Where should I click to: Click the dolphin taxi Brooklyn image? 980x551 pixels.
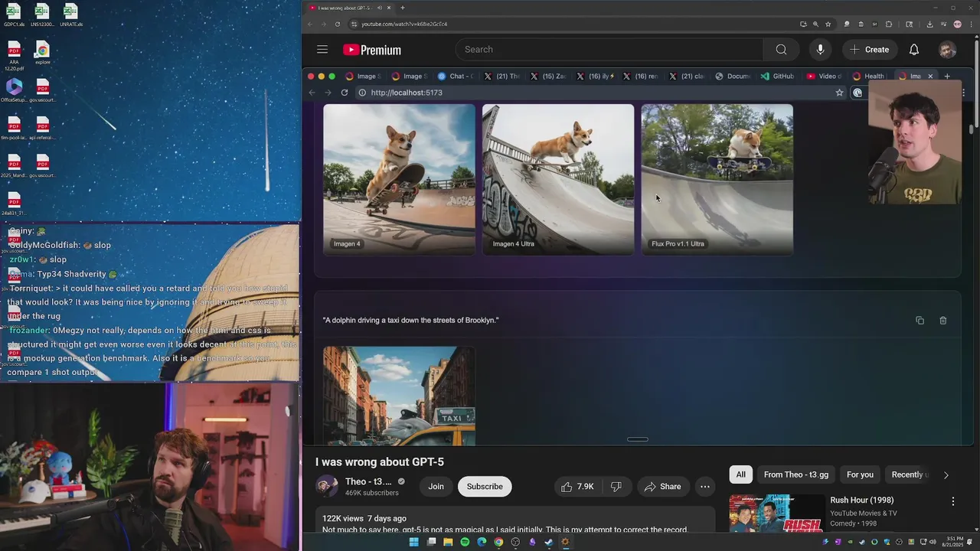[399, 396]
